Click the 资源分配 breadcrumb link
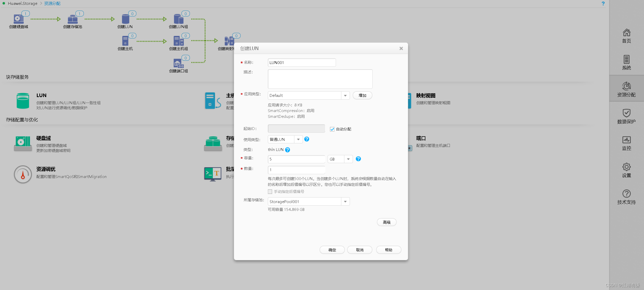Viewport: 644px width, 290px height. [52, 4]
